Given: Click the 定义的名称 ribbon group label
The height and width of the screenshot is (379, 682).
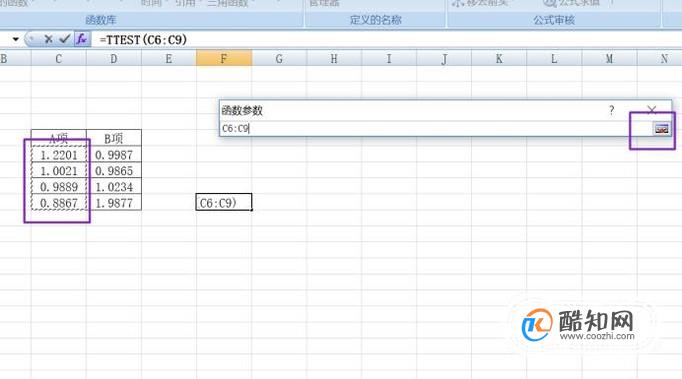Looking at the screenshot, I should (x=375, y=20).
